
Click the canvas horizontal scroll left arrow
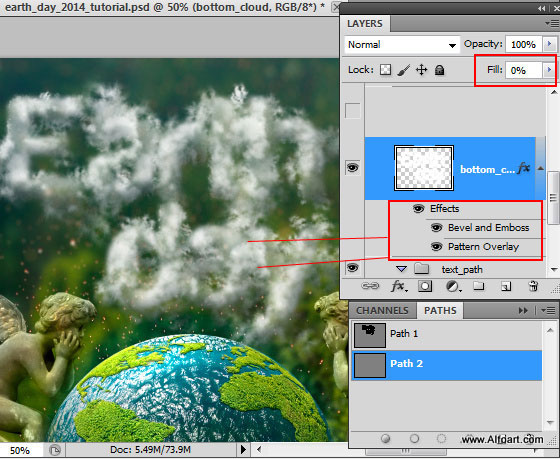[x=259, y=449]
